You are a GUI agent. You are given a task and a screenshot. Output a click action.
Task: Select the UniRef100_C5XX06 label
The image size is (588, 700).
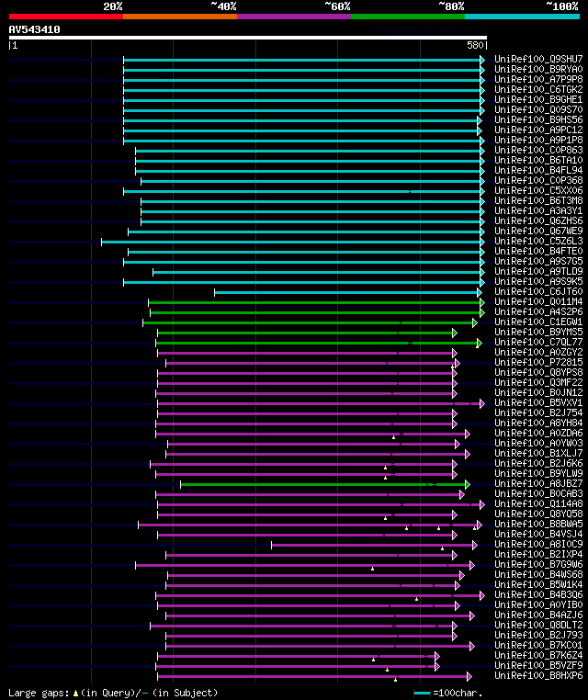point(538,191)
